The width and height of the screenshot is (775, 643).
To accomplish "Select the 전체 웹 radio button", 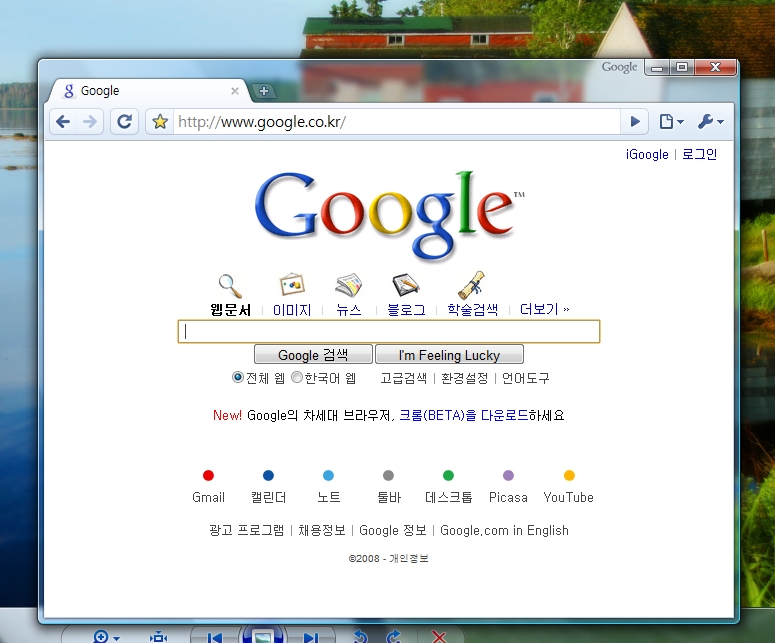I will (238, 378).
